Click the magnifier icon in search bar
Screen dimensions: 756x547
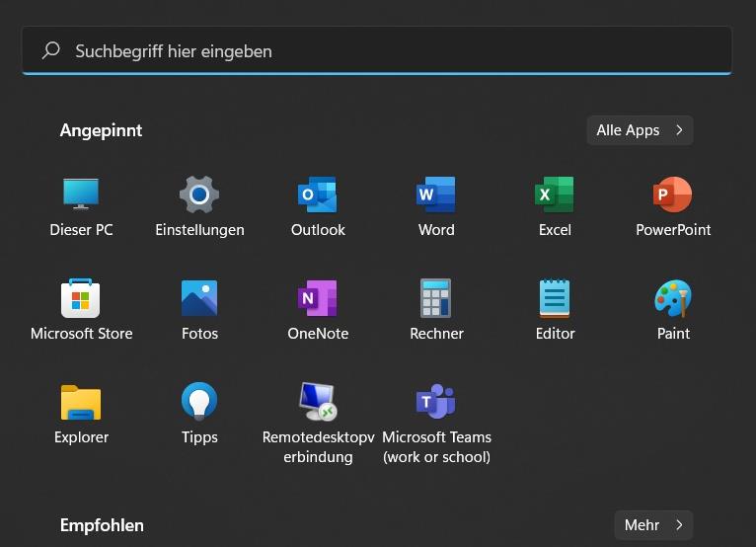[x=50, y=50]
